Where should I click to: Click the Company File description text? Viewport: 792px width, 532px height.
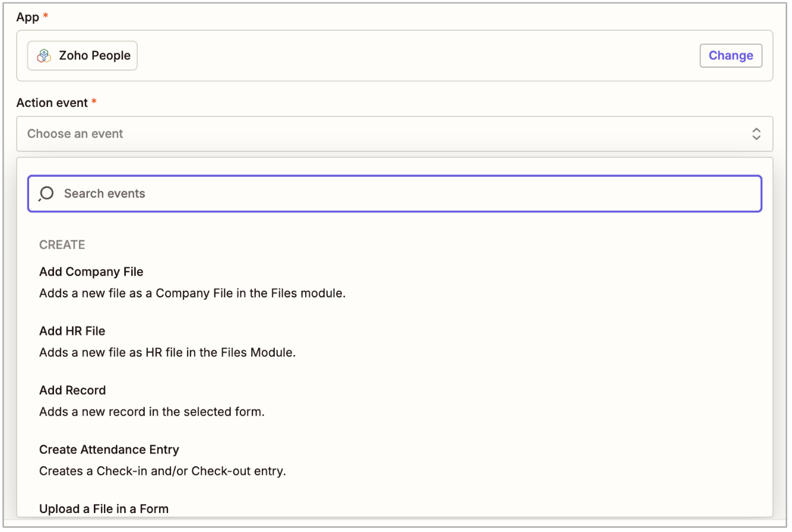click(x=192, y=293)
